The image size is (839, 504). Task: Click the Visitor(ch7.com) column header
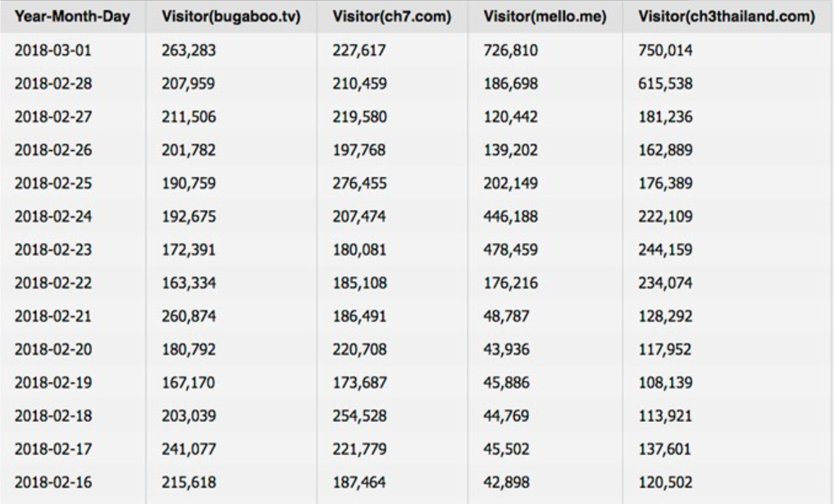pyautogui.click(x=392, y=16)
